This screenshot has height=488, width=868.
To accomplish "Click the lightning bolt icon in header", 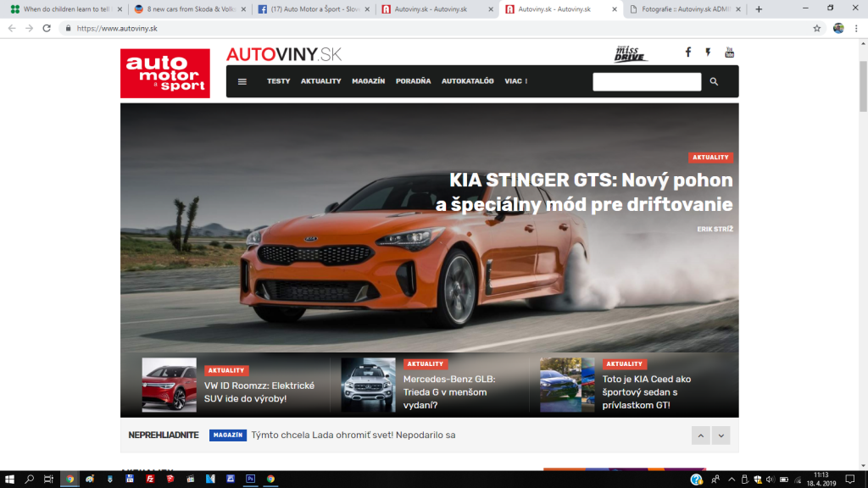I will pos(708,52).
